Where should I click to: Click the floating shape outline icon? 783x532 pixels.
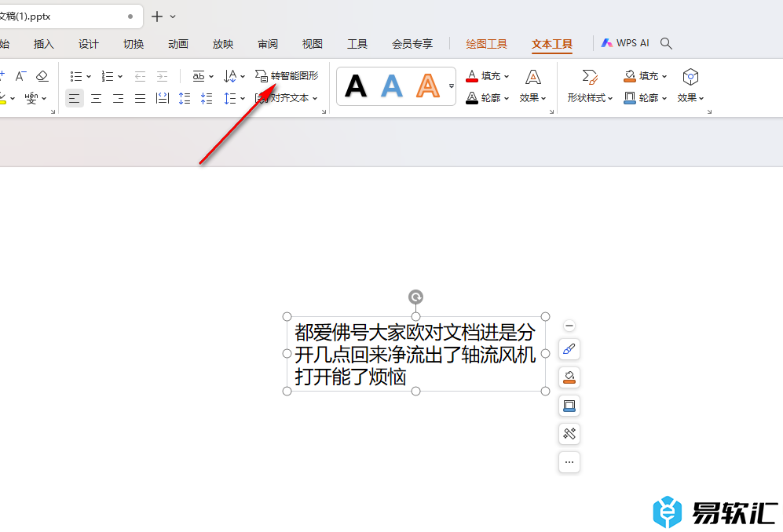pos(569,406)
